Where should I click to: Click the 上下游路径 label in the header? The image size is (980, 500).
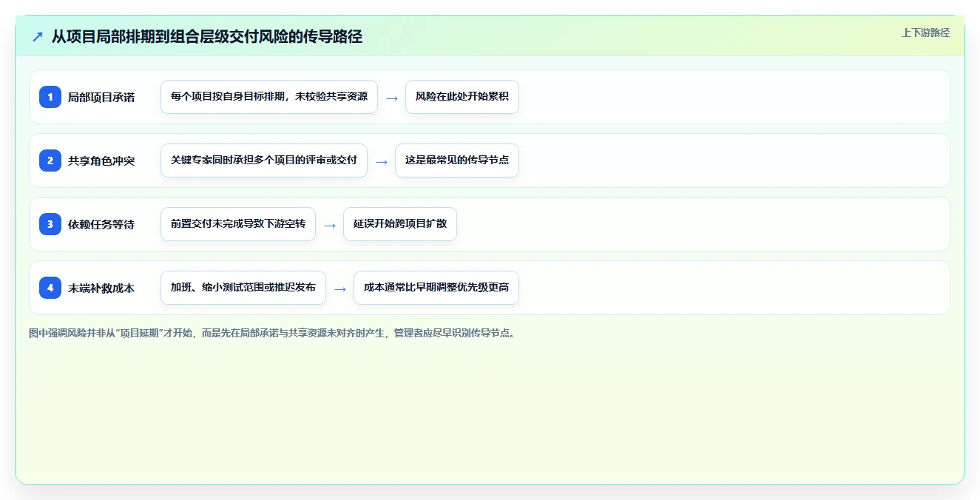click(925, 33)
